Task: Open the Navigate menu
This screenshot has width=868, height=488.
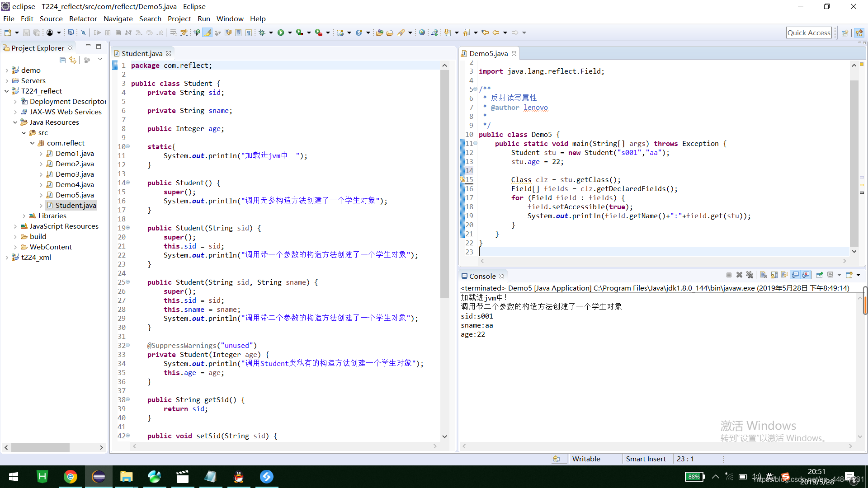Action: 118,19
